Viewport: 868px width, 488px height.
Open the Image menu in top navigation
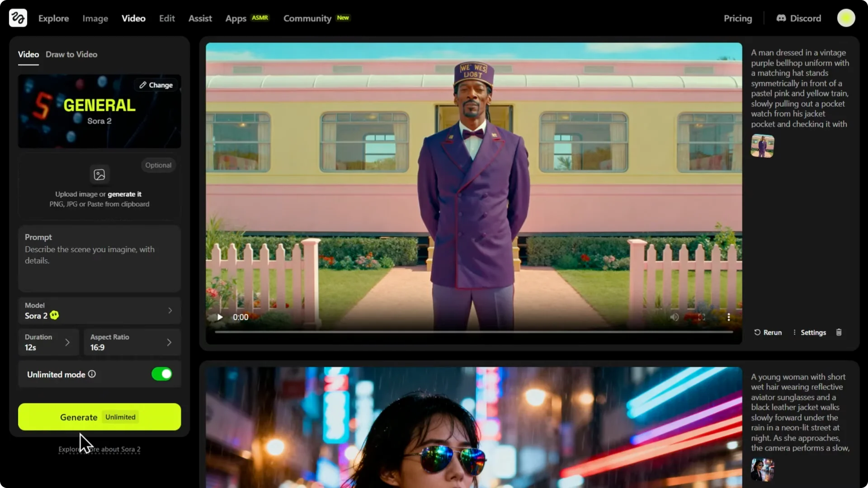(95, 19)
